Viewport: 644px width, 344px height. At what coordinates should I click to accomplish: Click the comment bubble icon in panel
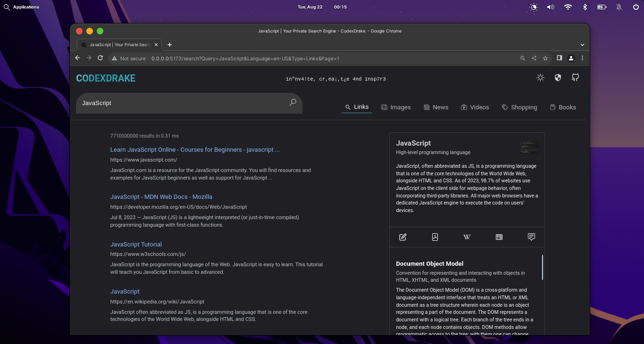pos(531,237)
